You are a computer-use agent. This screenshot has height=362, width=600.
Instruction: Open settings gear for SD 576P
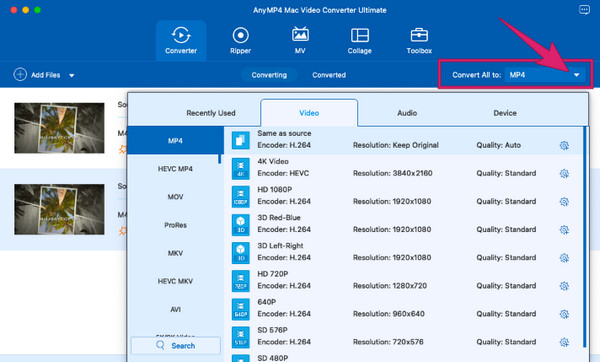pos(564,342)
